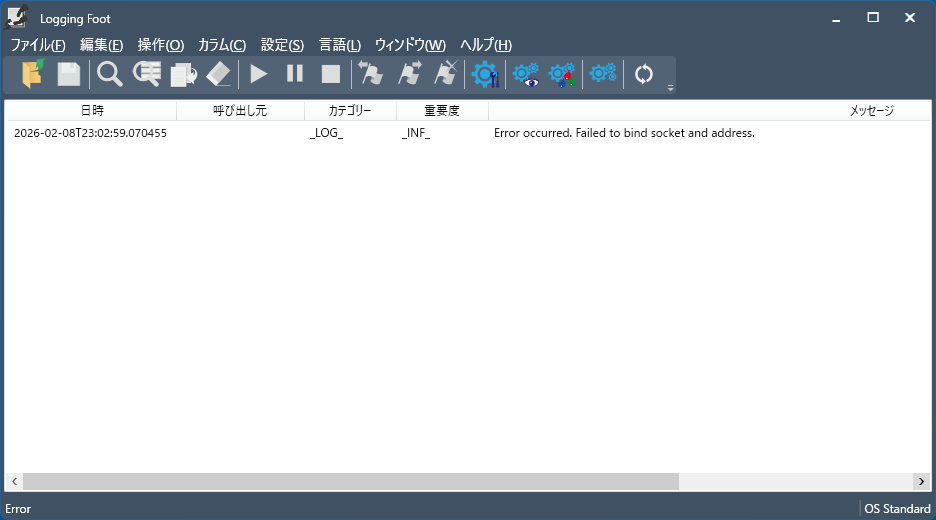The image size is (936, 520).
Task: Select the _LOG_ category cell
Action: (x=327, y=133)
